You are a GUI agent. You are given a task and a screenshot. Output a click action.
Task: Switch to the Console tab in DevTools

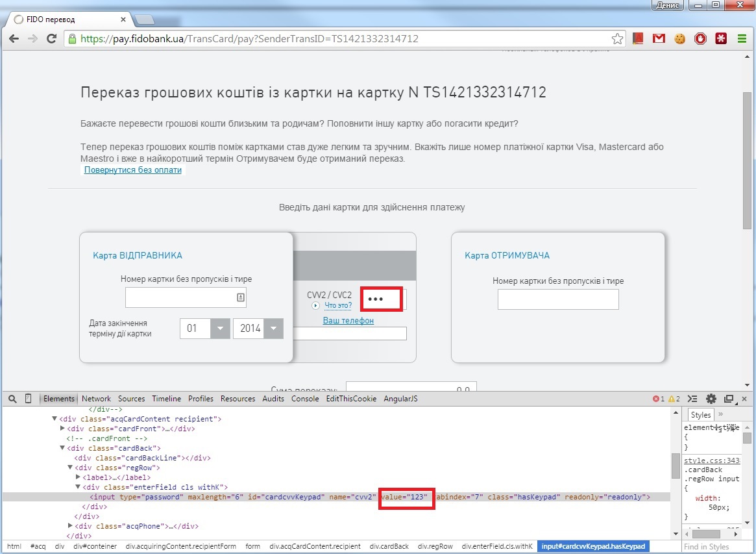pyautogui.click(x=305, y=398)
